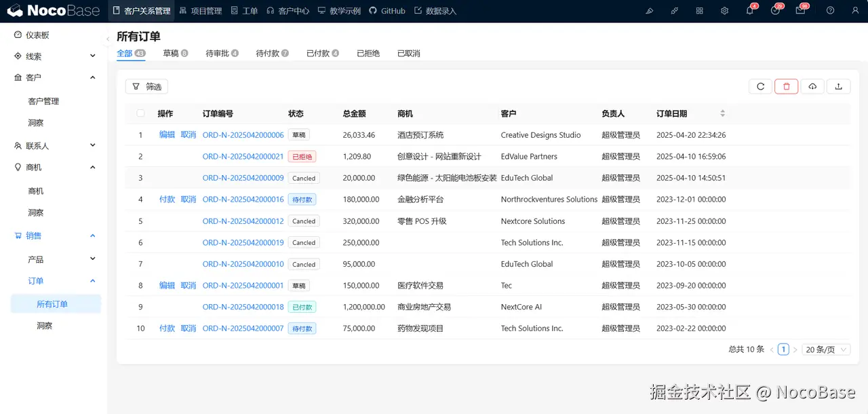The width and height of the screenshot is (868, 414).
Task: Open the 工单 top menu
Action: (244, 11)
